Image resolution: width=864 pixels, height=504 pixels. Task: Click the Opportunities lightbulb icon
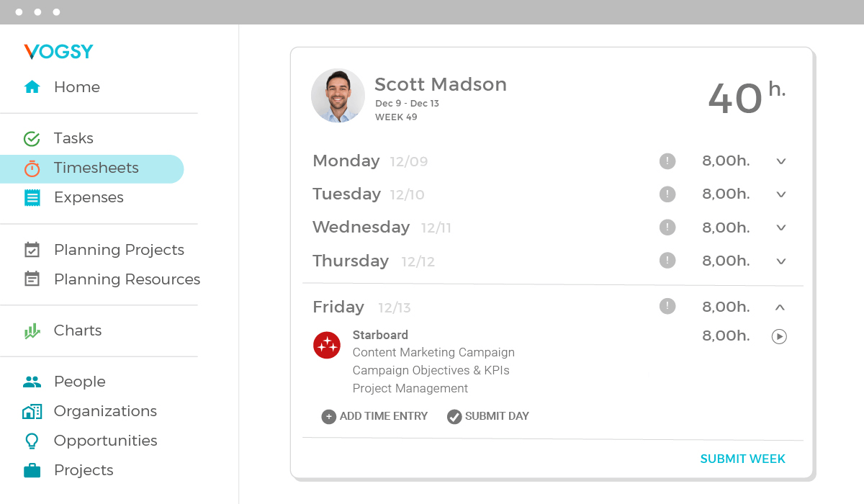[x=32, y=441]
